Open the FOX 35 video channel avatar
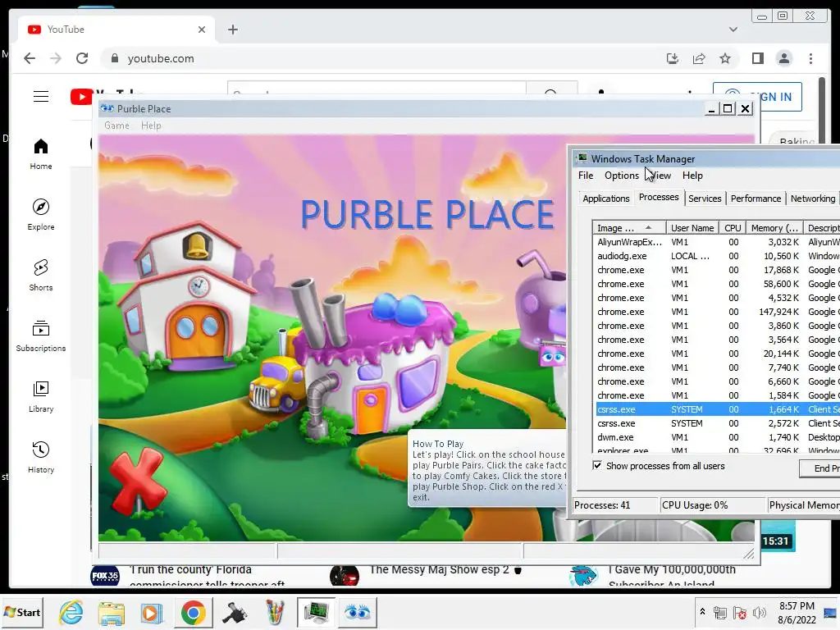 click(105, 575)
